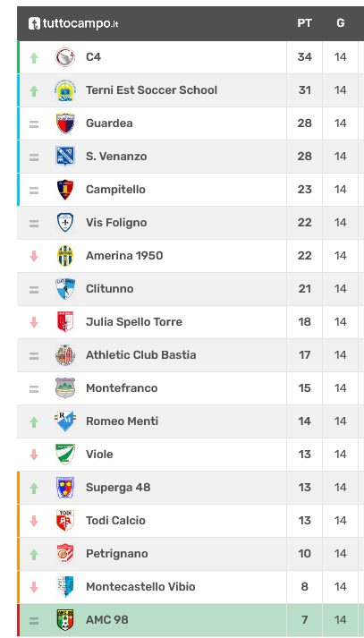Click Amerina 1950 striped crest

(65, 256)
